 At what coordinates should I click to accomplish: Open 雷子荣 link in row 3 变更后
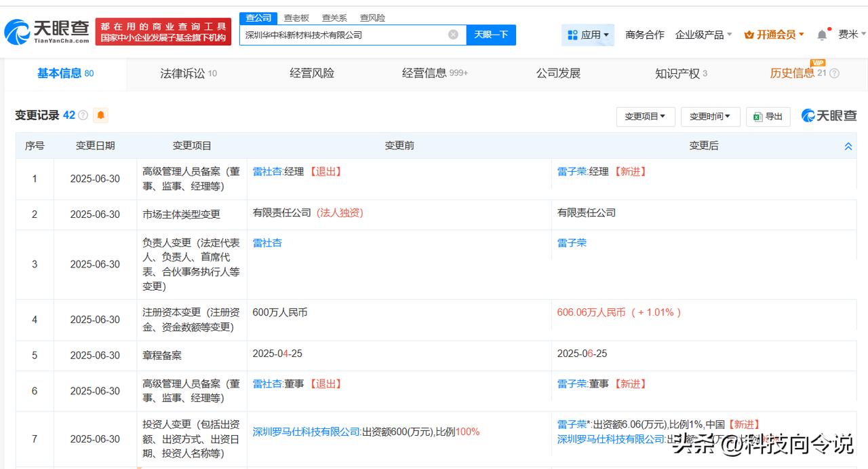(572, 243)
